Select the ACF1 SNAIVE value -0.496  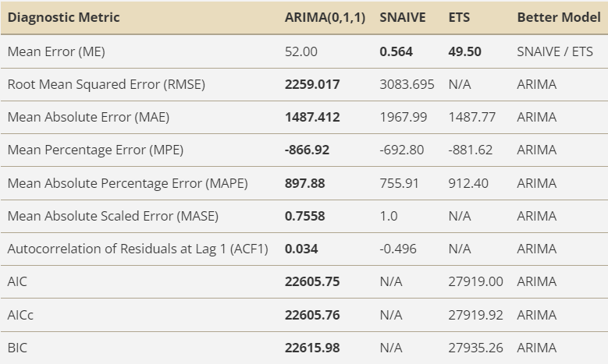398,249
